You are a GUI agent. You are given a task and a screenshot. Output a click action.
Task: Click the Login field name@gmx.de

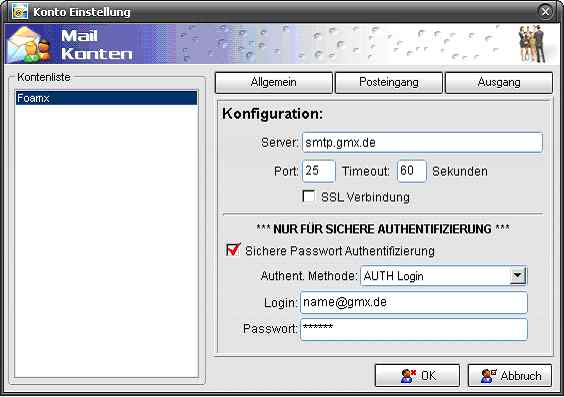pos(414,302)
